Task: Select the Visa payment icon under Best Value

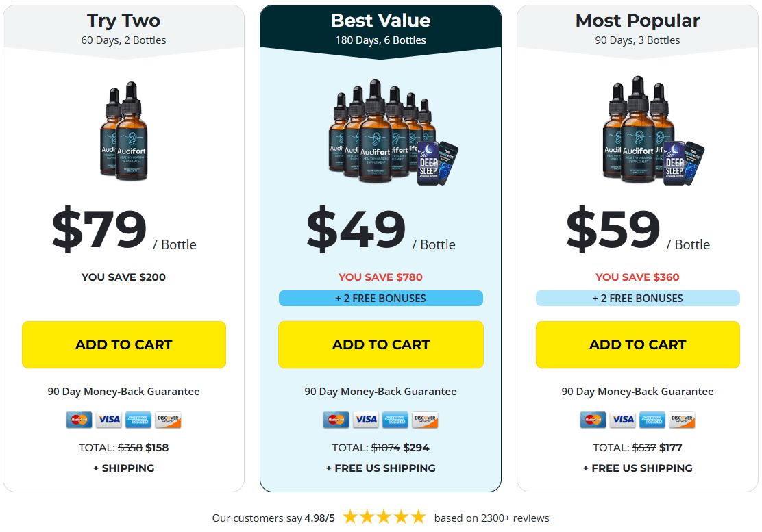Action: click(365, 420)
